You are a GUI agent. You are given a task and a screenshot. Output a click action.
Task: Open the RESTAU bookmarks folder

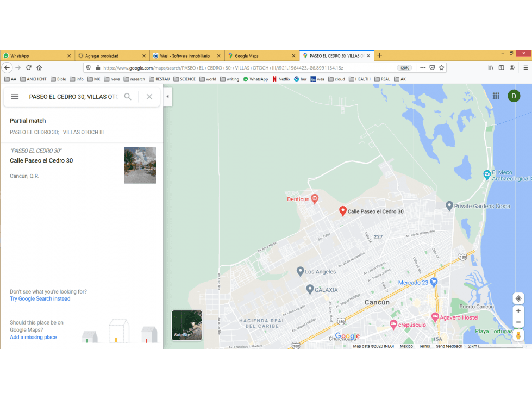159,79
